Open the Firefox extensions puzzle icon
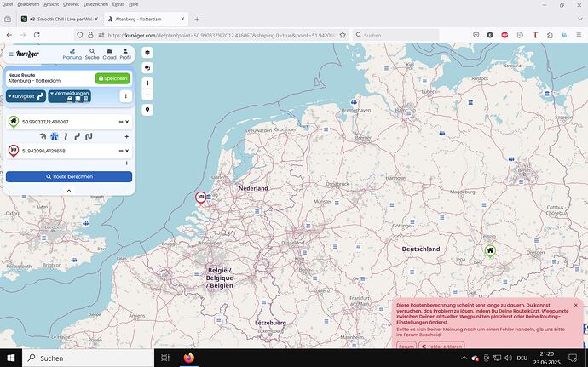 point(550,35)
